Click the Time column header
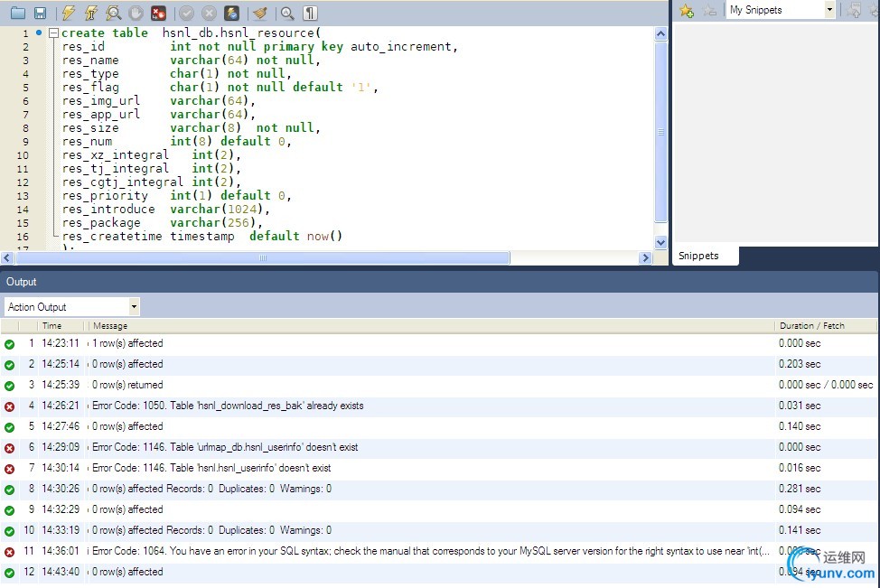 52,325
